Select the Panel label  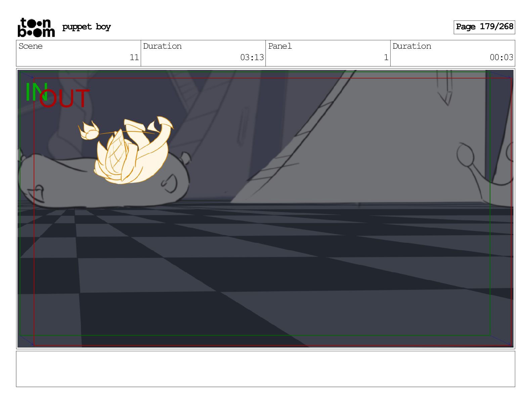tap(280, 46)
